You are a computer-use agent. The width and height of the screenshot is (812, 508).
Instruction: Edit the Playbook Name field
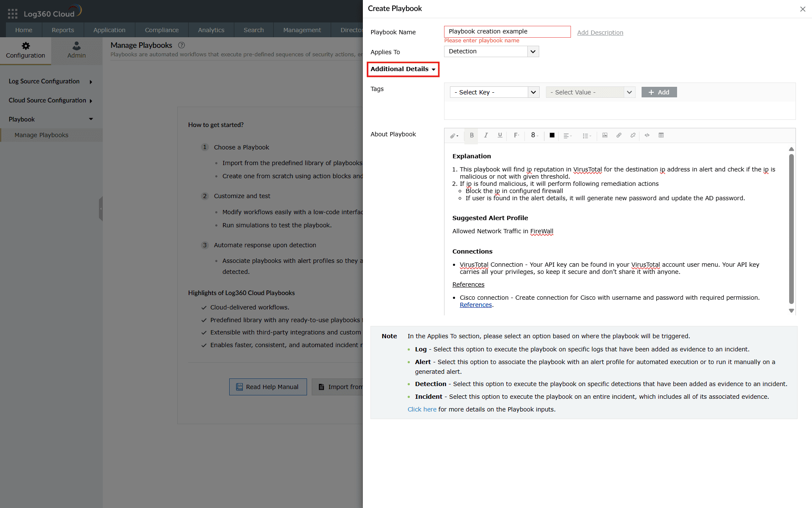(507, 32)
